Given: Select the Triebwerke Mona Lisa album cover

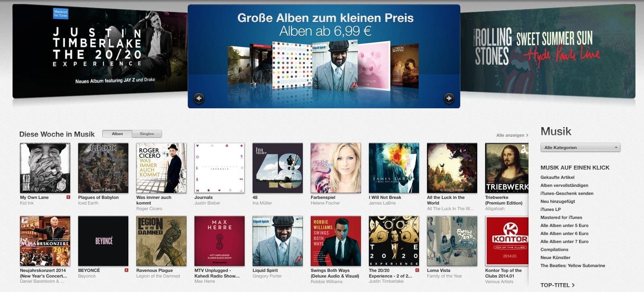Looking at the screenshot, I should pos(507,168).
